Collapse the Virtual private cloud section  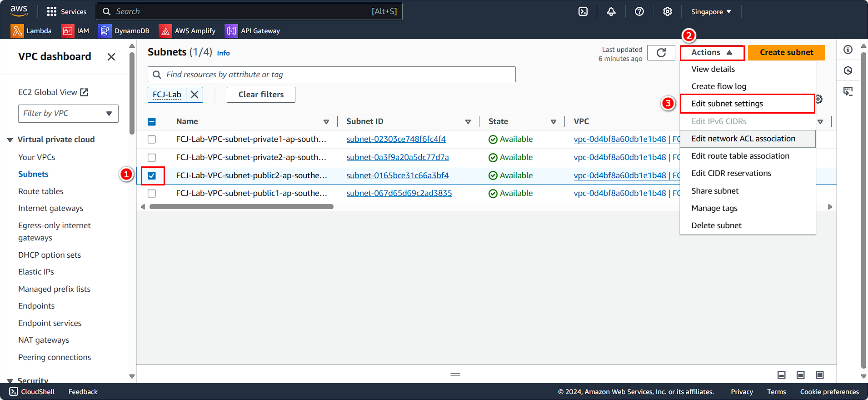[x=10, y=140]
